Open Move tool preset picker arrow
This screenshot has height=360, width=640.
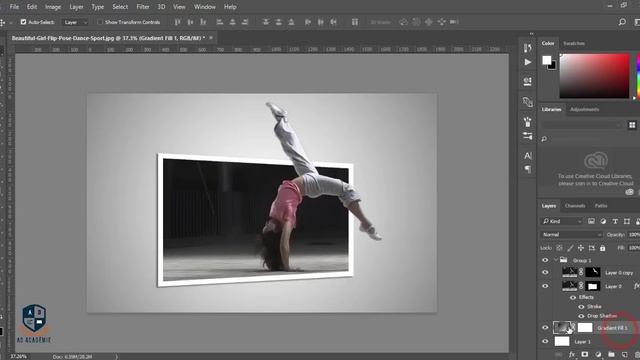[11, 22]
